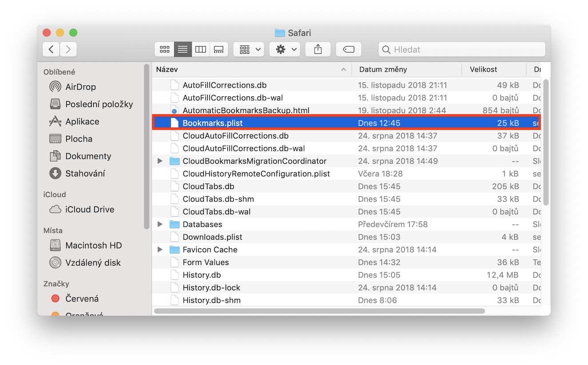588x365 pixels.
Task: Click the file list vertical scrollbar
Action: point(546,142)
